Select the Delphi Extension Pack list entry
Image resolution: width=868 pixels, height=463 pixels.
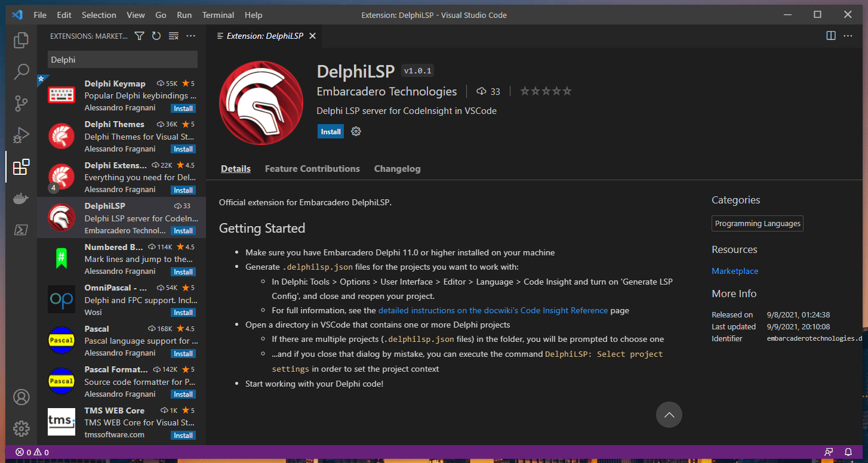[121, 177]
